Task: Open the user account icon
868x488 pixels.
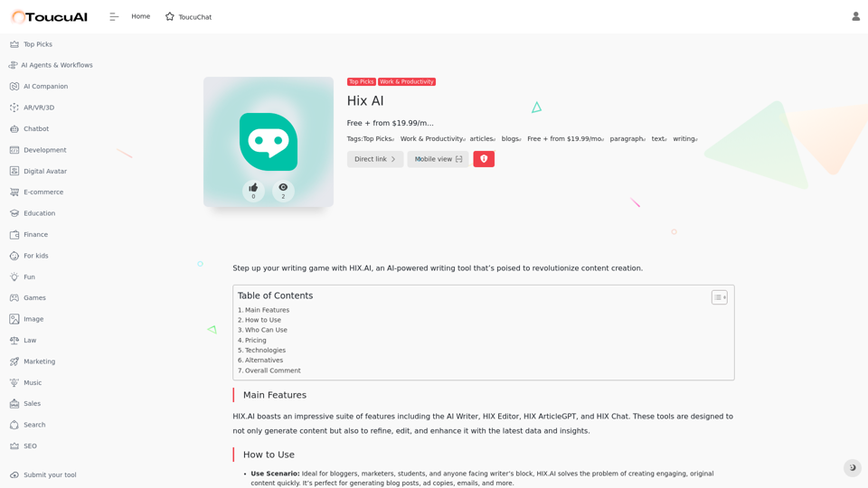Action: click(x=856, y=16)
